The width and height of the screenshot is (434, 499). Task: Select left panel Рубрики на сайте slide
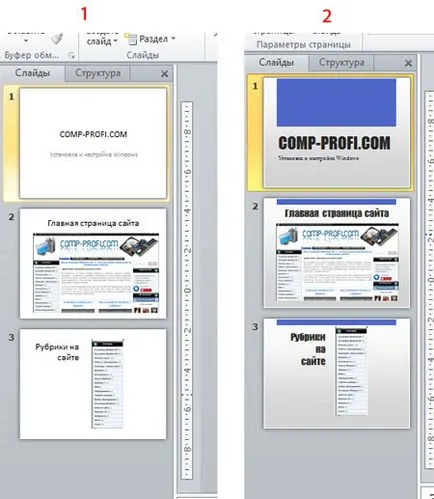(x=93, y=384)
